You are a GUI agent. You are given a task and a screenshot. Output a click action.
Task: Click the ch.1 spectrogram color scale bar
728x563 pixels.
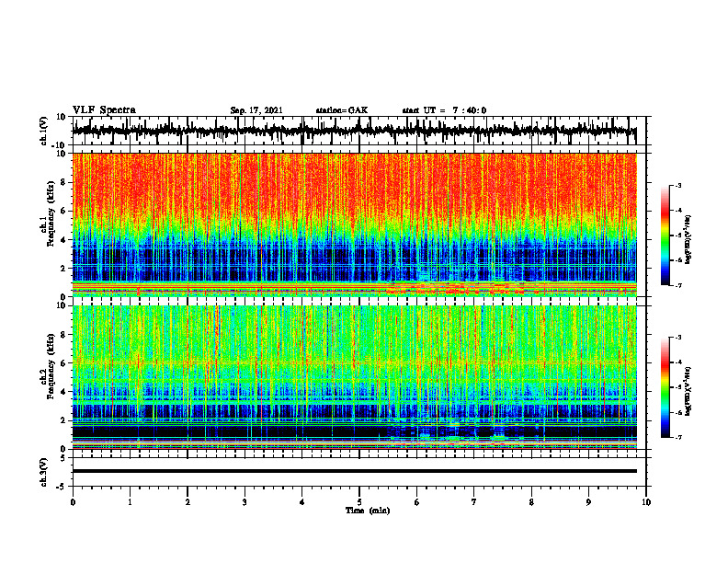[665, 236]
